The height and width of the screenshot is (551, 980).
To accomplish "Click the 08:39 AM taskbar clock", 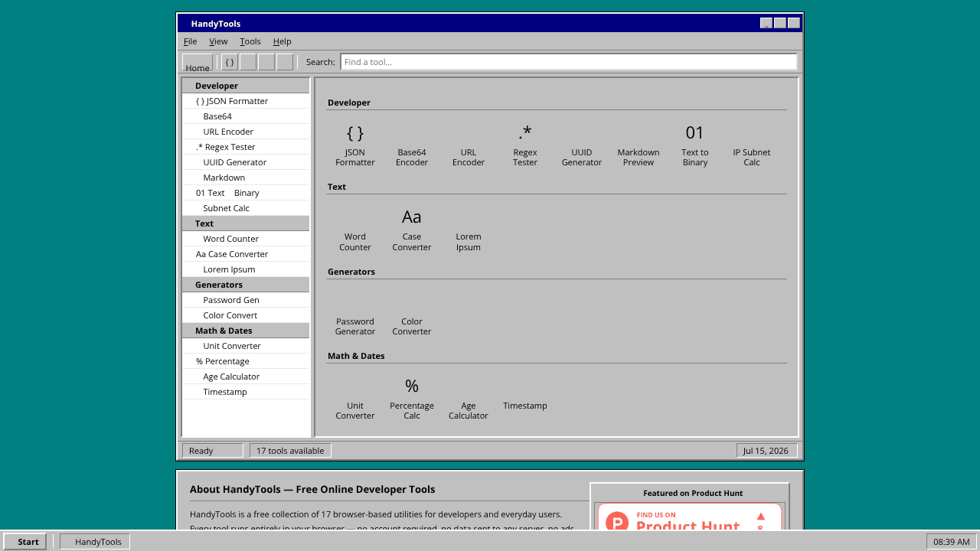I will pos(952,542).
